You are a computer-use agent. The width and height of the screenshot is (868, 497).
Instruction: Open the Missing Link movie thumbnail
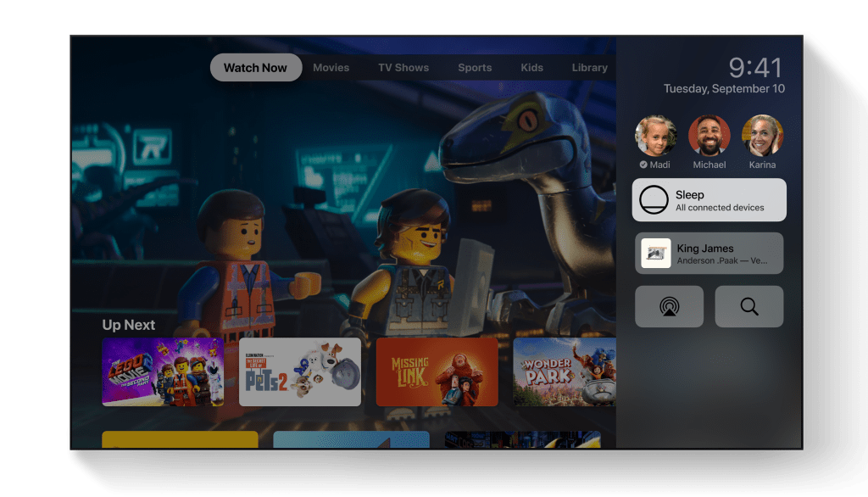coord(437,371)
